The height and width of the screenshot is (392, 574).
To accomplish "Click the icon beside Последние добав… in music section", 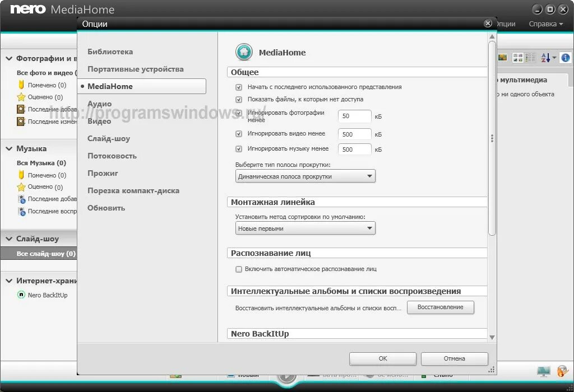I will (x=22, y=199).
